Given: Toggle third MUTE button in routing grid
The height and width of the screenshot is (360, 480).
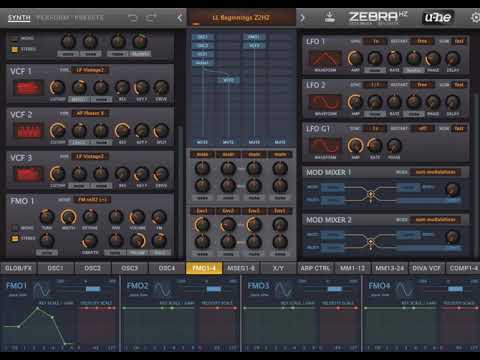Looking at the screenshot, I should click(254, 142).
